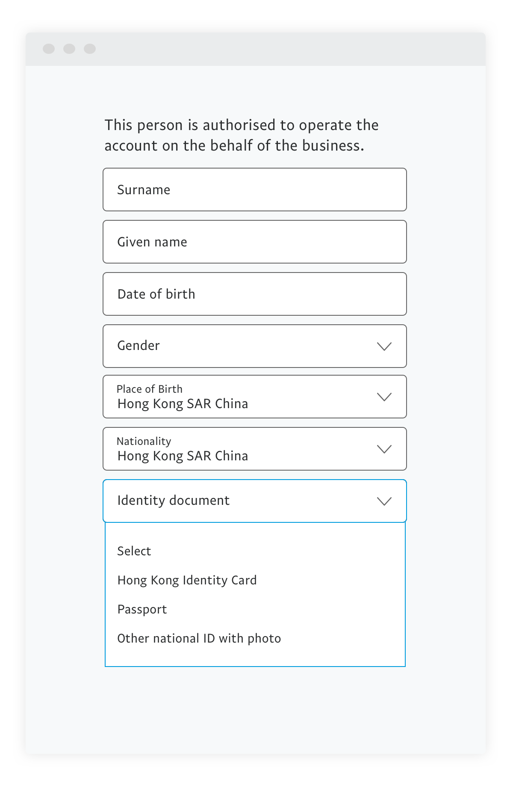Click the Place of Birth value text
513x812 pixels.
[183, 404]
